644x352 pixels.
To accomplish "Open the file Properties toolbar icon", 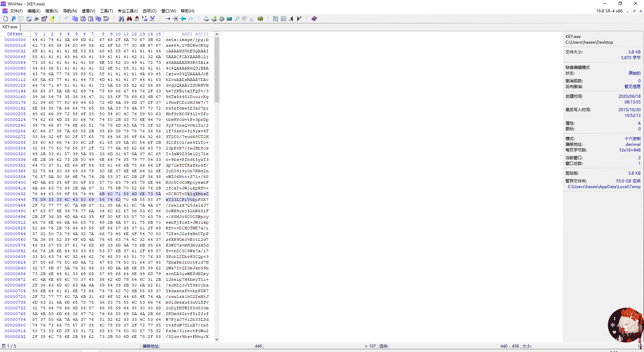I will click(x=44, y=19).
